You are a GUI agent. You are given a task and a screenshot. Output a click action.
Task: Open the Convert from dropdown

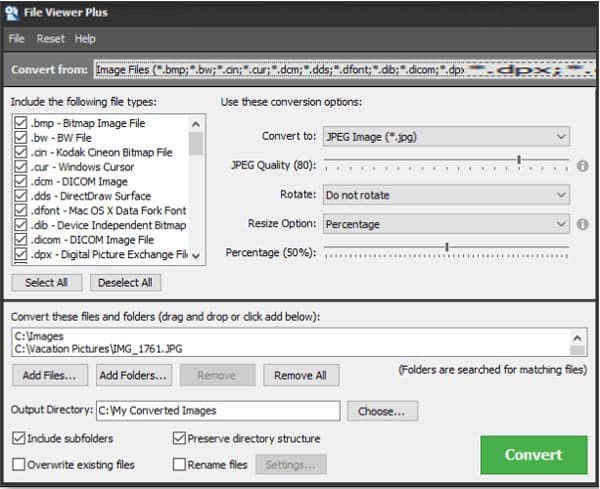(x=344, y=70)
